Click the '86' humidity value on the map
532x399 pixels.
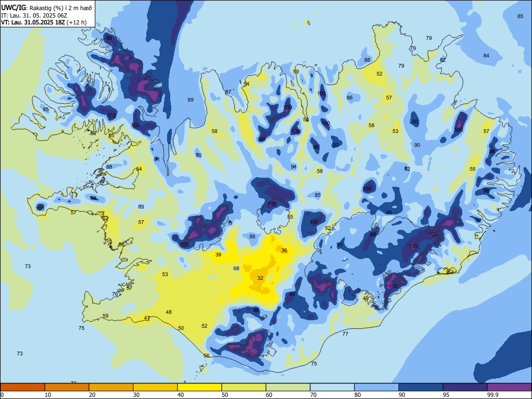(350, 98)
